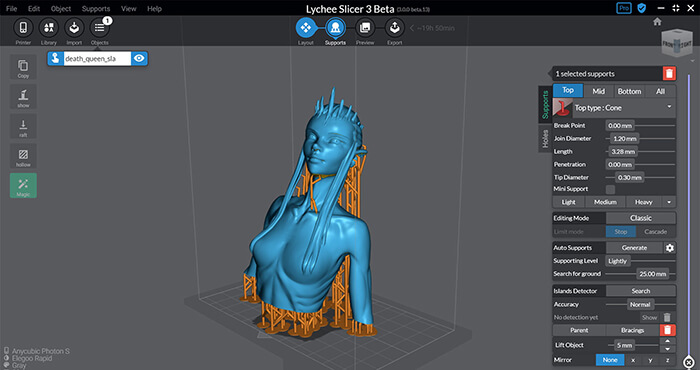
Task: Click the show supports tool
Action: [x=23, y=97]
